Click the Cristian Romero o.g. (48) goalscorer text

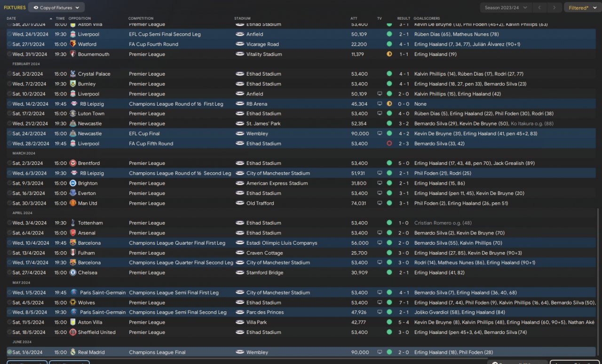(443, 223)
